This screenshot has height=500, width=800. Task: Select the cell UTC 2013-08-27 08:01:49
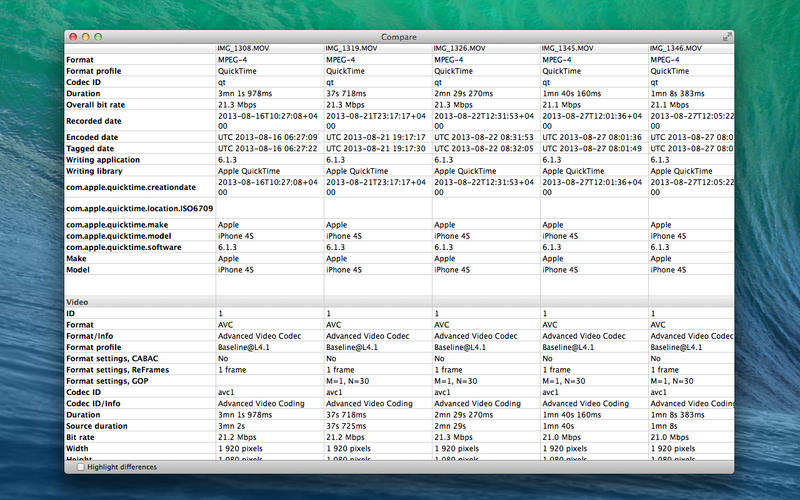[592, 148]
